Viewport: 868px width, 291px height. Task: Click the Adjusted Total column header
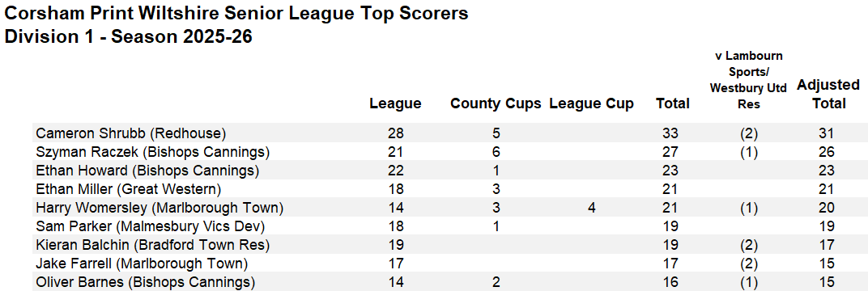click(x=828, y=94)
